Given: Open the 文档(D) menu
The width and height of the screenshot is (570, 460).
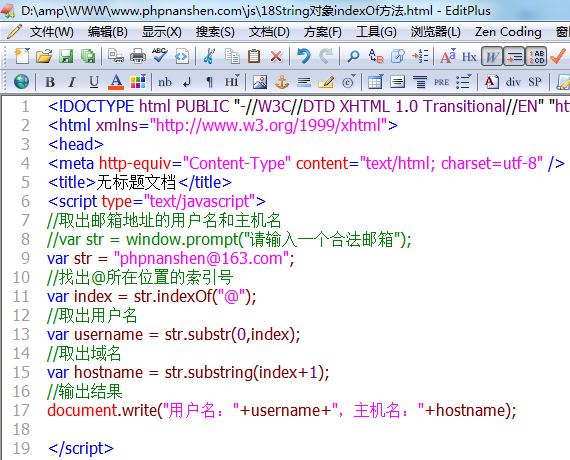Looking at the screenshot, I should tap(269, 32).
